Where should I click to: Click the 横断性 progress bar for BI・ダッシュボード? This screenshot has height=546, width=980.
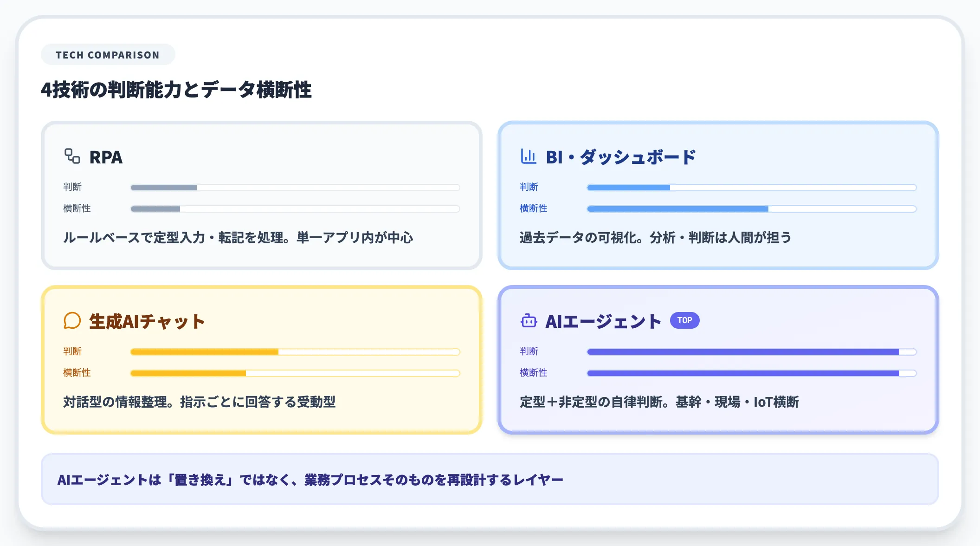point(752,209)
